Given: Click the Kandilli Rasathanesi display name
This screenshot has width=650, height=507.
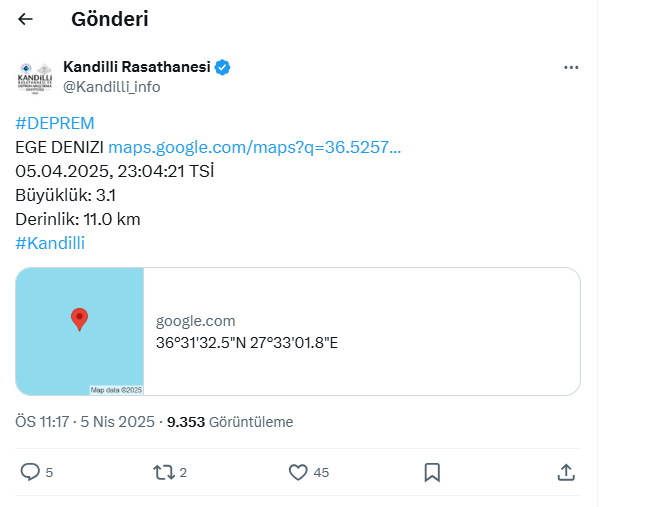Looking at the screenshot, I should [137, 67].
